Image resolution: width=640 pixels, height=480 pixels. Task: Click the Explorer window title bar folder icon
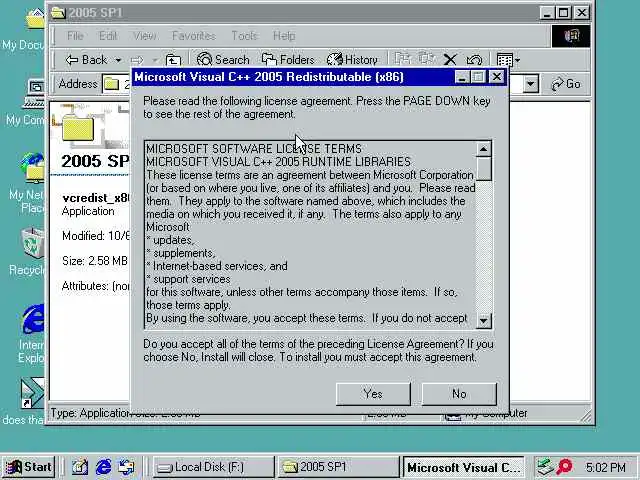[58, 13]
